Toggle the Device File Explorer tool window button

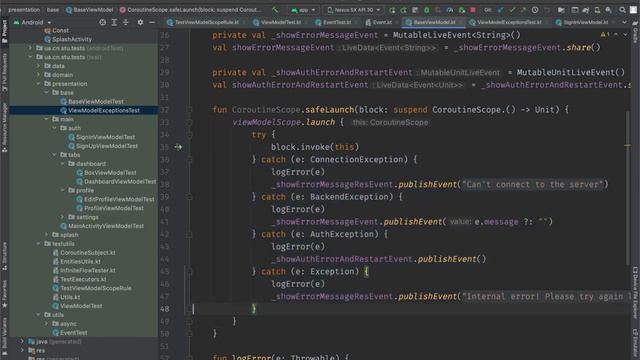pyautogui.click(x=635, y=292)
